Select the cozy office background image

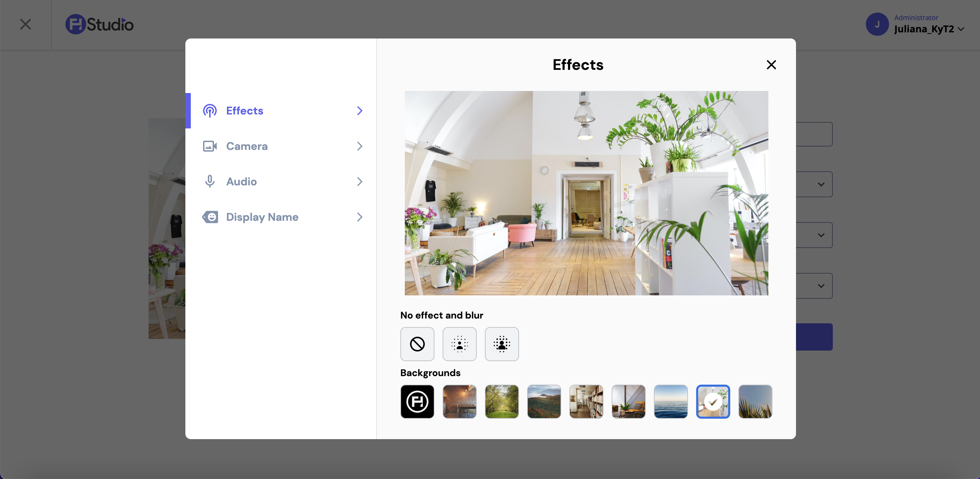[x=629, y=402]
